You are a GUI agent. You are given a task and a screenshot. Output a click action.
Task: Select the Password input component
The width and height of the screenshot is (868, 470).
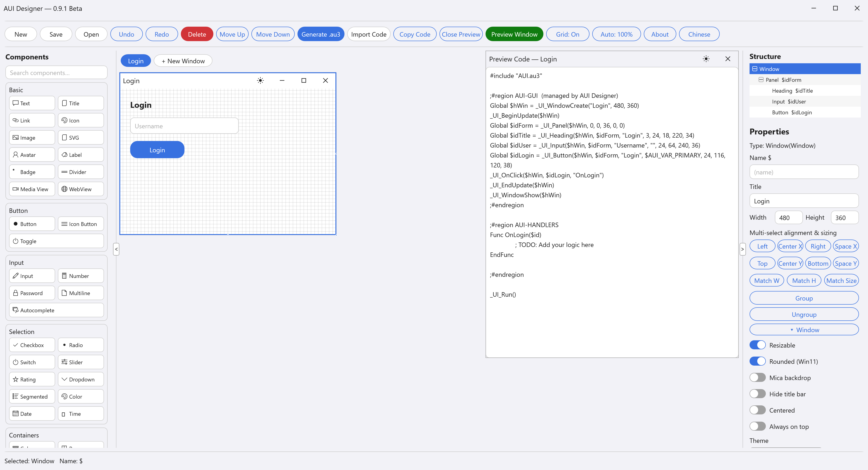tap(32, 293)
